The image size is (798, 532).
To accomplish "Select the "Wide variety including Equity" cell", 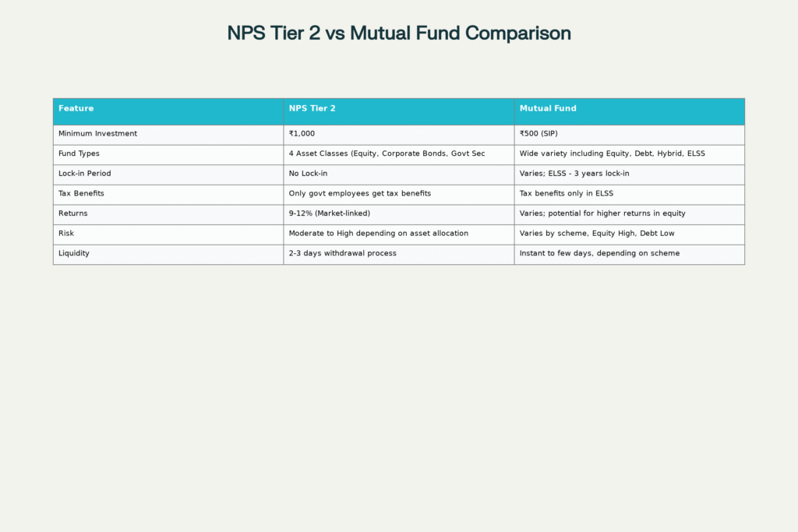I will click(x=612, y=153).
